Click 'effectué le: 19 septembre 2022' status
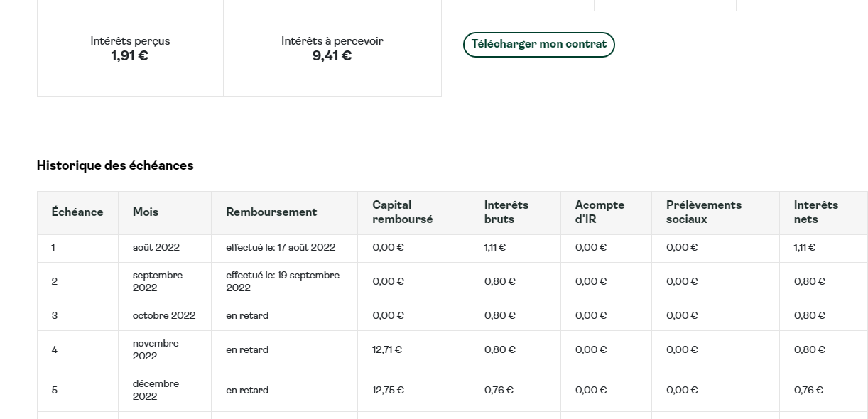 [x=283, y=282]
